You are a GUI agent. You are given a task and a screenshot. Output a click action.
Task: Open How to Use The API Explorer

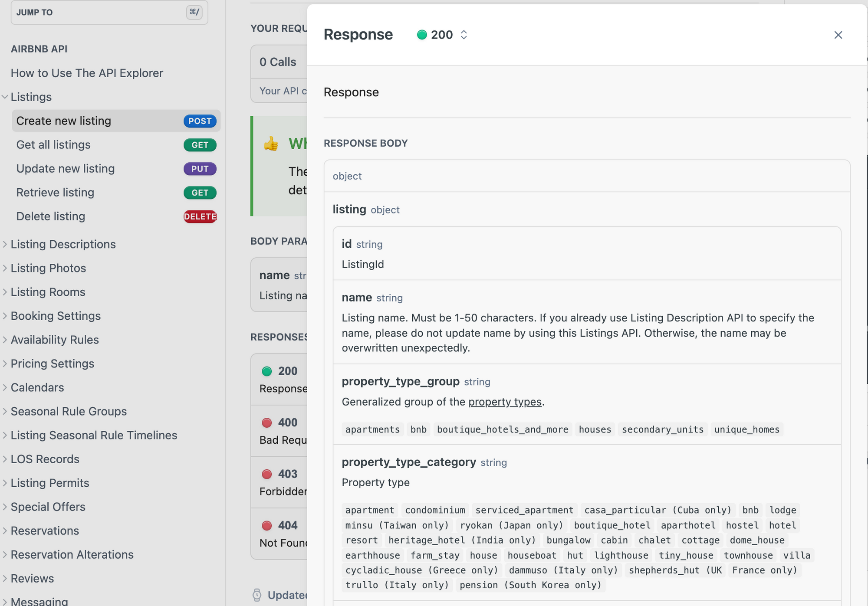pyautogui.click(x=87, y=73)
